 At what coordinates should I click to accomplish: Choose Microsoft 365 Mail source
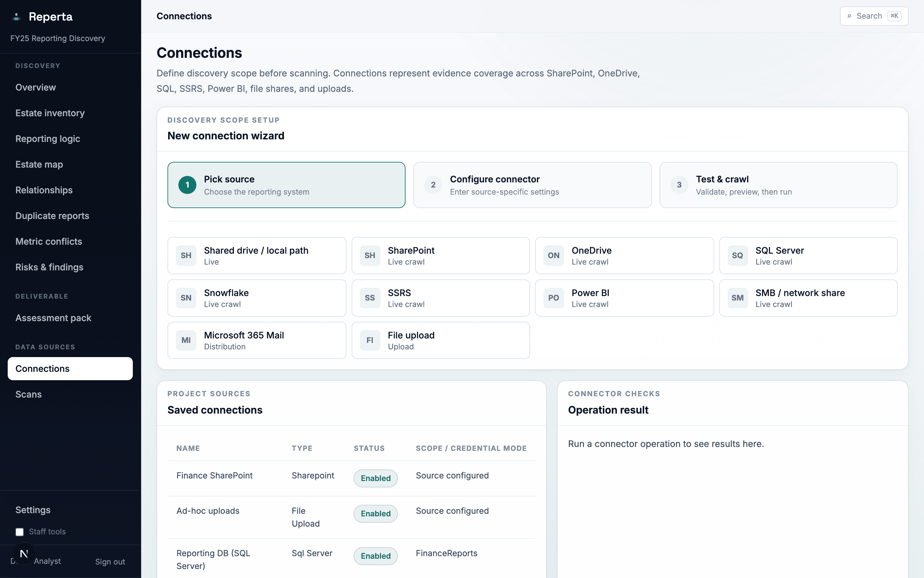[257, 340]
